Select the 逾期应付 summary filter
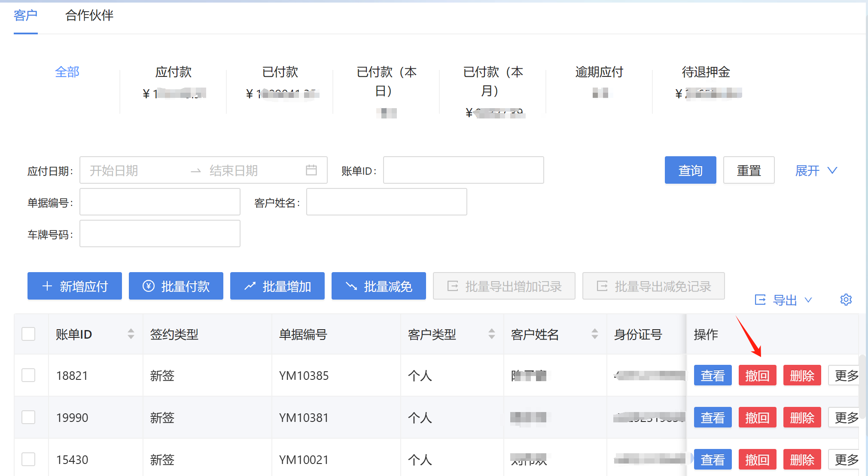The width and height of the screenshot is (868, 476). point(599,72)
